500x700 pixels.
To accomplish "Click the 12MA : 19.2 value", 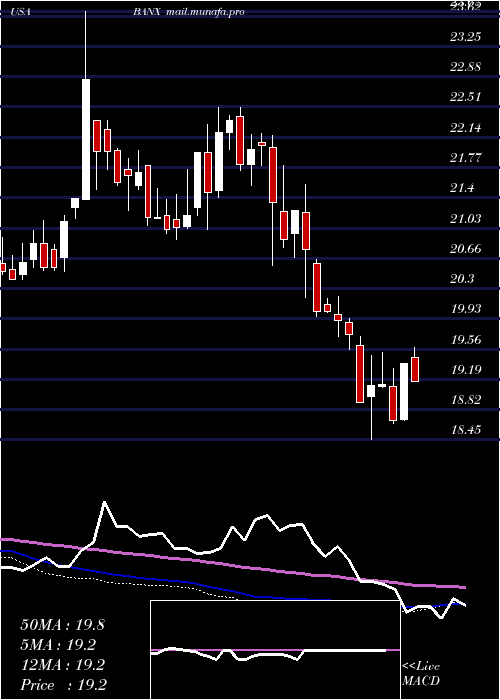I will [62, 665].
